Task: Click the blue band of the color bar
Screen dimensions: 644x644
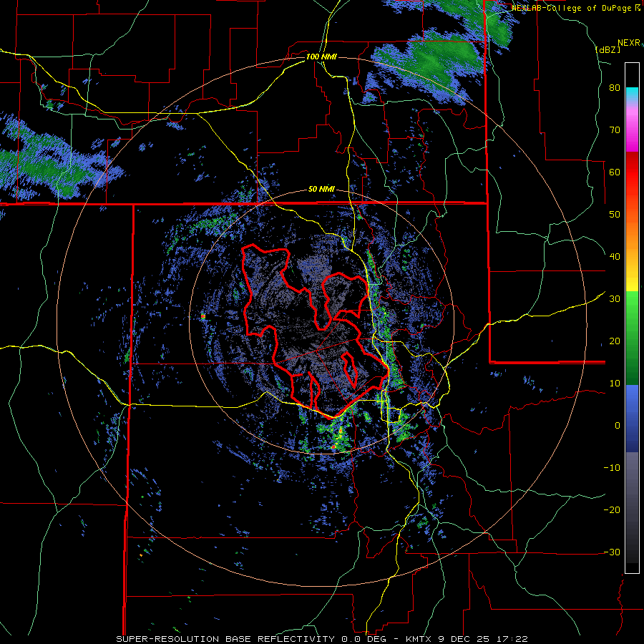Action: click(x=632, y=419)
